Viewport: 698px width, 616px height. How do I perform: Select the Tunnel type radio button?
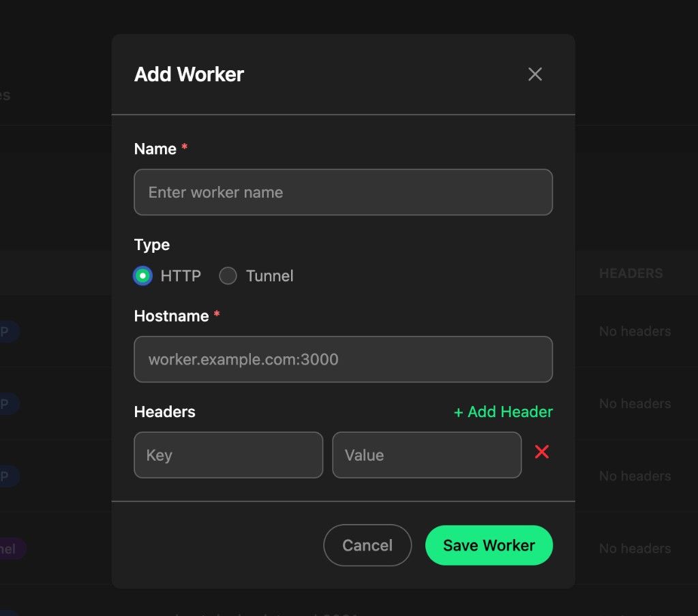point(228,276)
